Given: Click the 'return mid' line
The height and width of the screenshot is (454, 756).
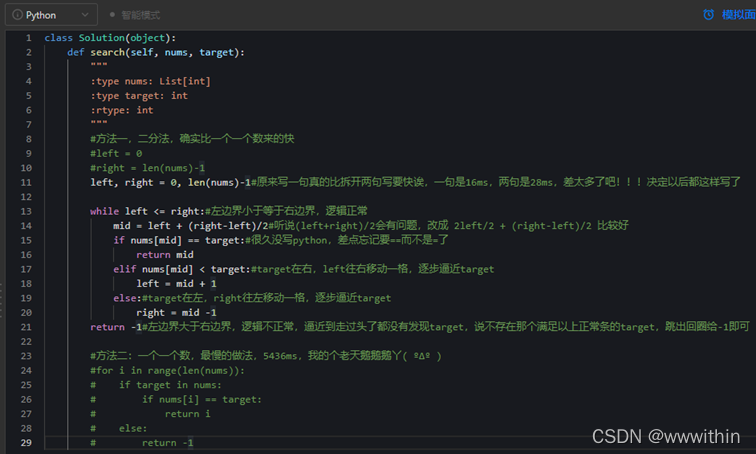Looking at the screenshot, I should [165, 254].
